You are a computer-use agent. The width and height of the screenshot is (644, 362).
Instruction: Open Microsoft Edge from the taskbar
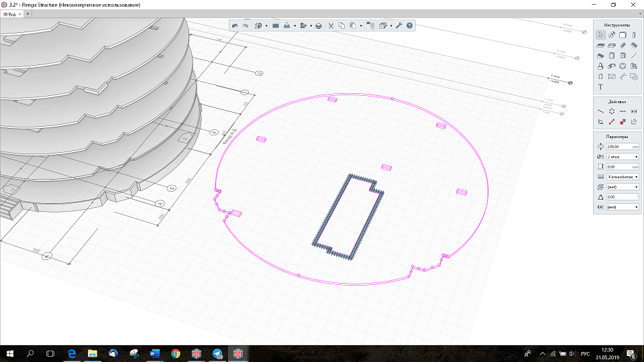click(72, 353)
